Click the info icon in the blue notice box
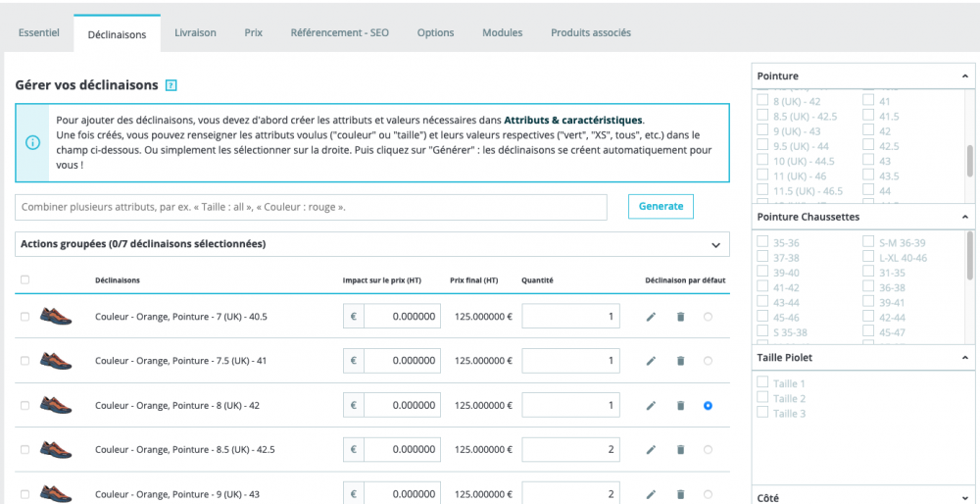 point(32,142)
